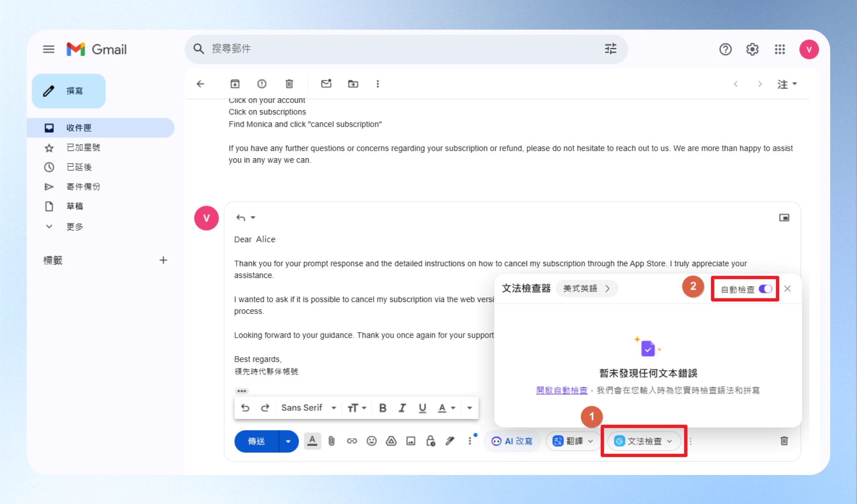Open more AI tools dots beside 文法檢查

(690, 441)
